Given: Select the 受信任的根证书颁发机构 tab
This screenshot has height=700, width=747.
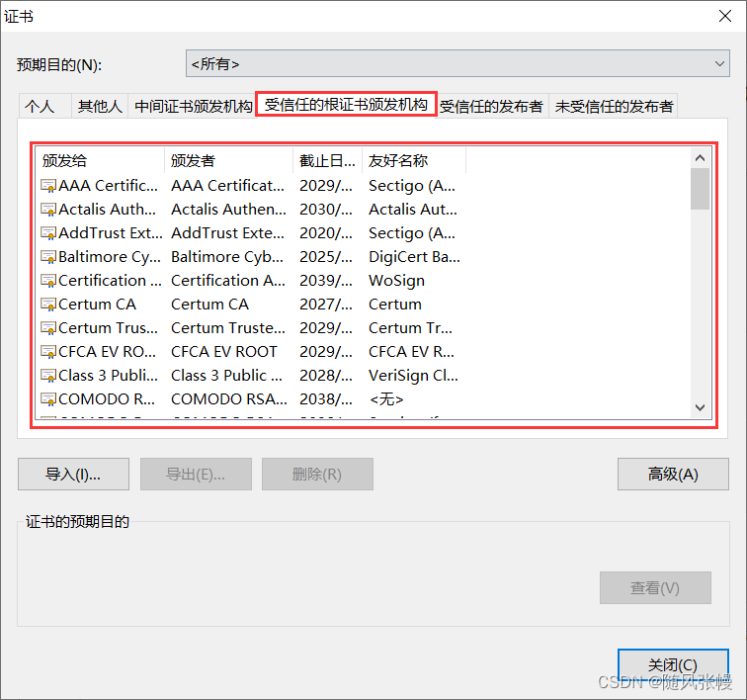Looking at the screenshot, I should 347,105.
